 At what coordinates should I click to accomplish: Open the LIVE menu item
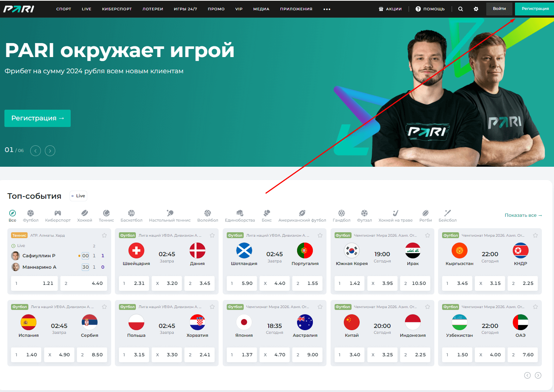click(87, 9)
